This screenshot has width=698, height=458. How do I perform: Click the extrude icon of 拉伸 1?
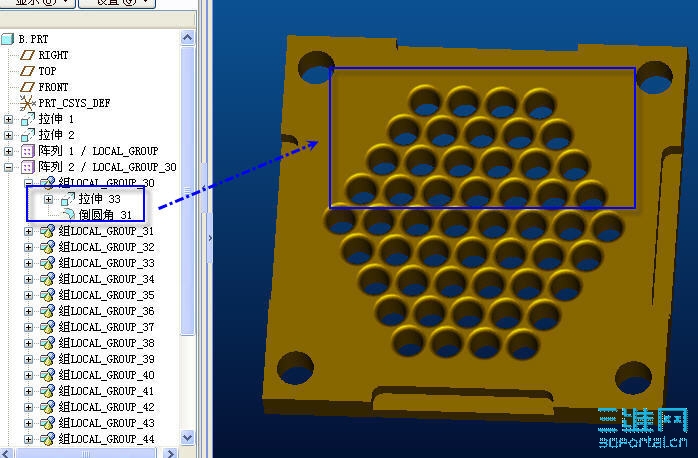point(28,119)
